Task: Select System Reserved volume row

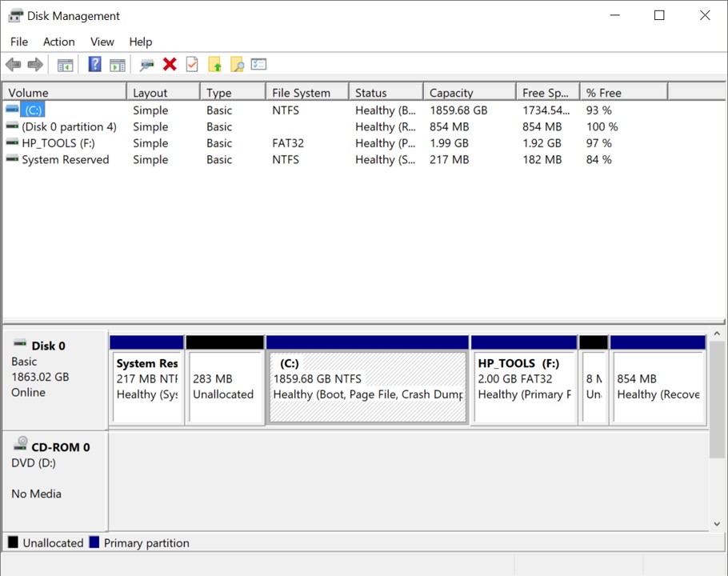Action: point(66,160)
